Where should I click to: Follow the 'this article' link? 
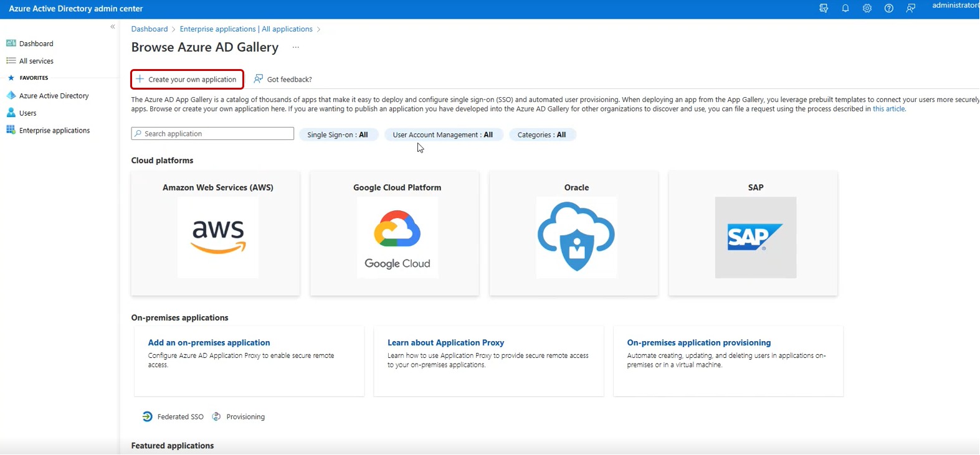[x=888, y=109]
